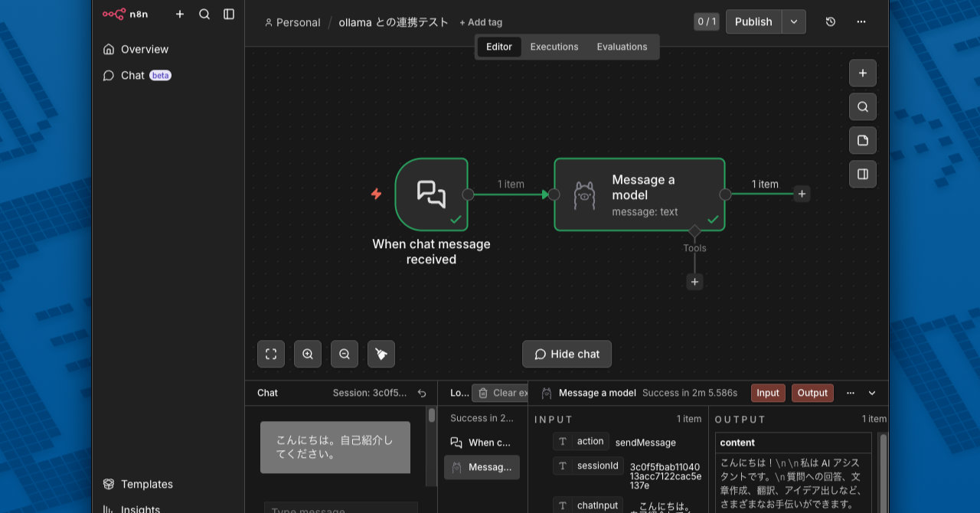Open search with the magnifier icon
The height and width of the screenshot is (513, 980).
pyautogui.click(x=204, y=14)
